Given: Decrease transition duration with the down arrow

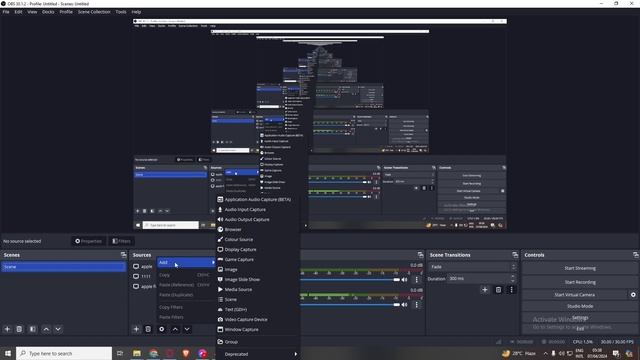Looking at the screenshot, I should click(513, 281).
